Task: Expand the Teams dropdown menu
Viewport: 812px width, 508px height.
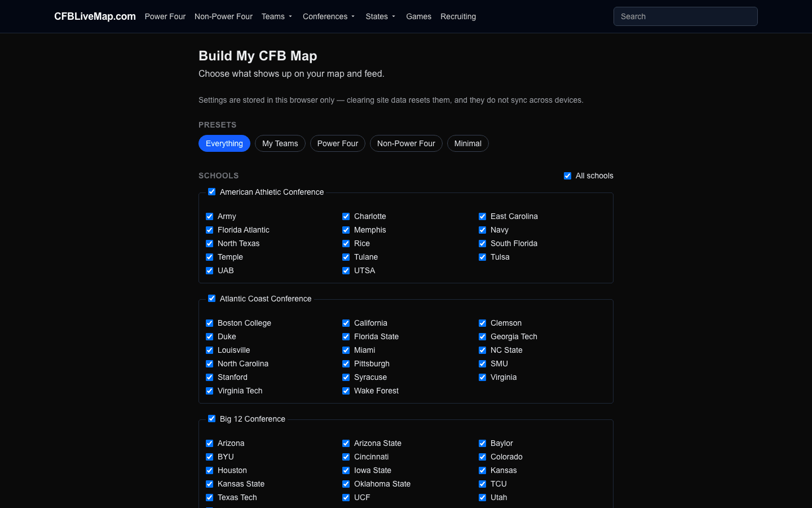Action: coord(277,16)
